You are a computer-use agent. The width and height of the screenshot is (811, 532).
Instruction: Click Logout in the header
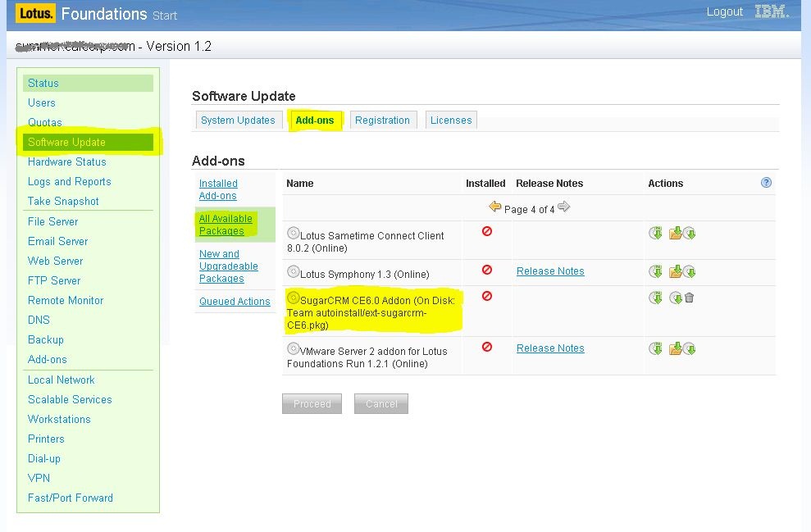725,11
